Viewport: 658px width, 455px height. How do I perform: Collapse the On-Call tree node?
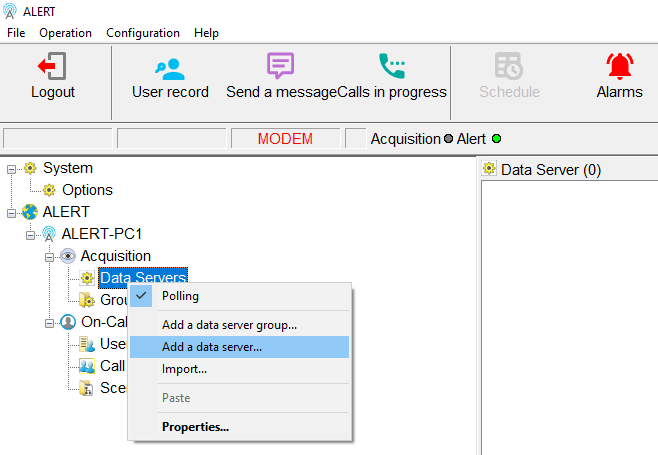click(x=50, y=322)
